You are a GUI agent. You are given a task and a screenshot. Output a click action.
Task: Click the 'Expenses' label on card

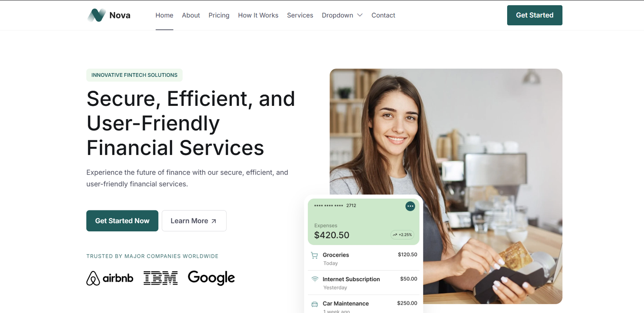[326, 226]
